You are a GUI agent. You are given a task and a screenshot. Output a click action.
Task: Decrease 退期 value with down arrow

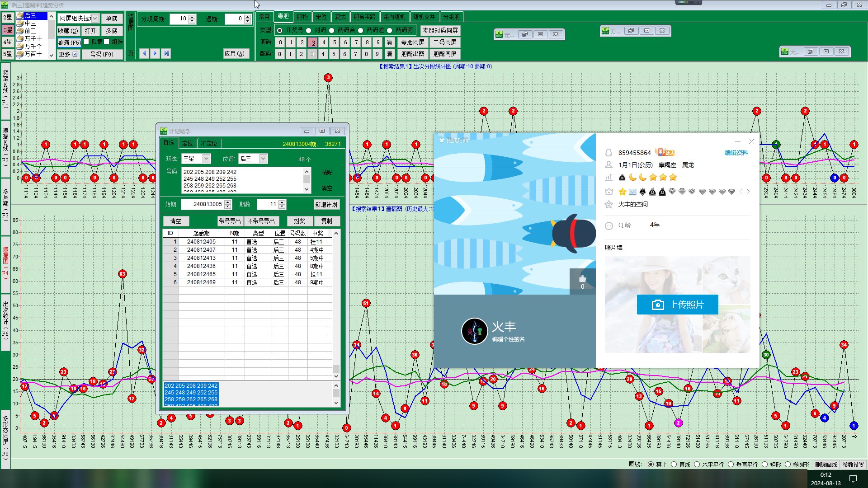[247, 21]
